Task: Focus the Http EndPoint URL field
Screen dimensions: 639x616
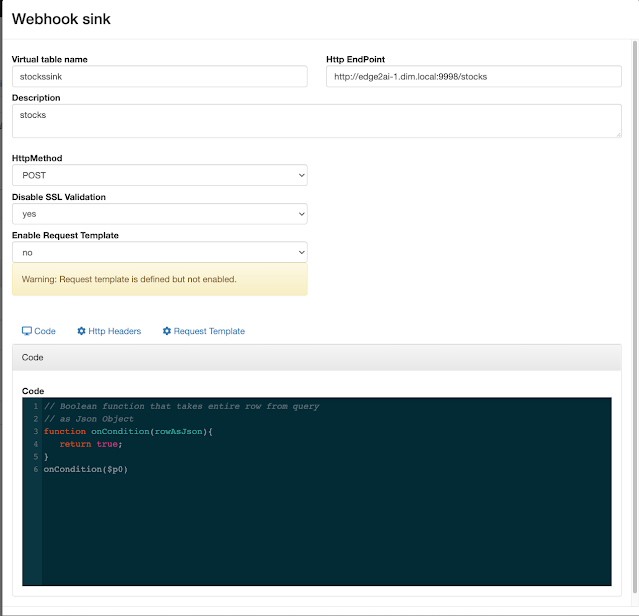Action: point(473,76)
